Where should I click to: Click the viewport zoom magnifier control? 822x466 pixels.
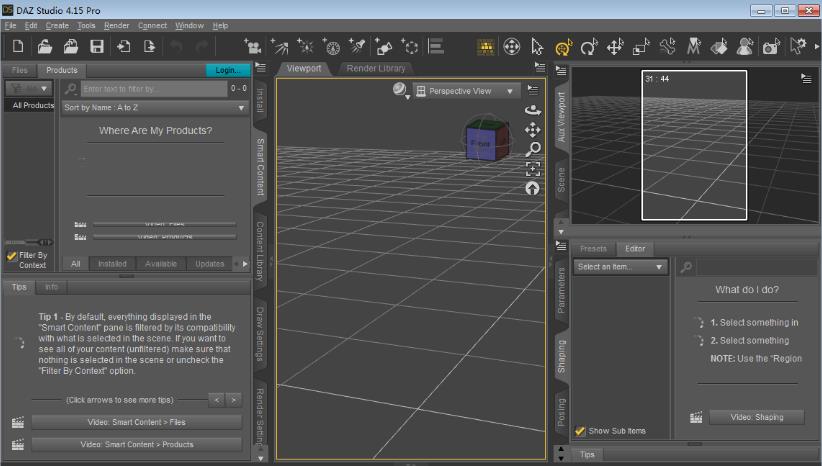533,149
